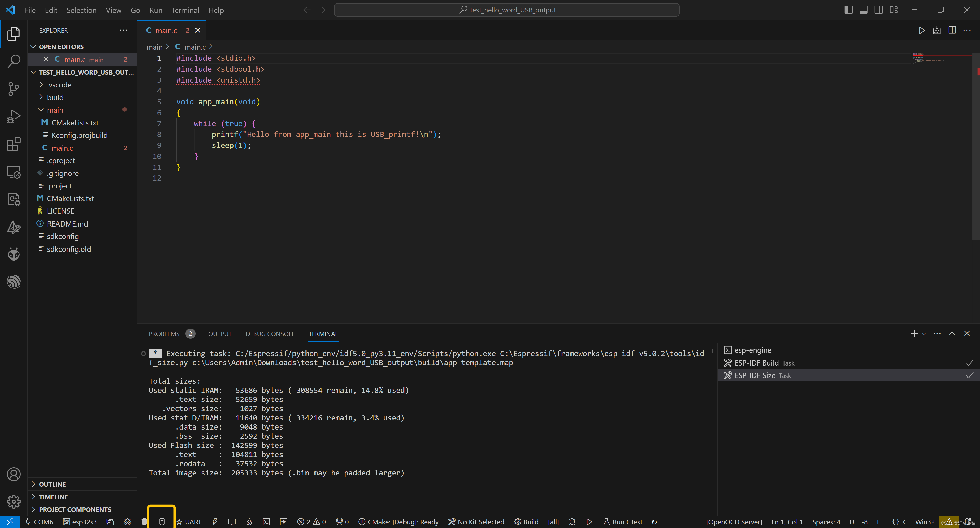This screenshot has height=528, width=980.
Task: Close the main.c editor tab
Action: 198,30
